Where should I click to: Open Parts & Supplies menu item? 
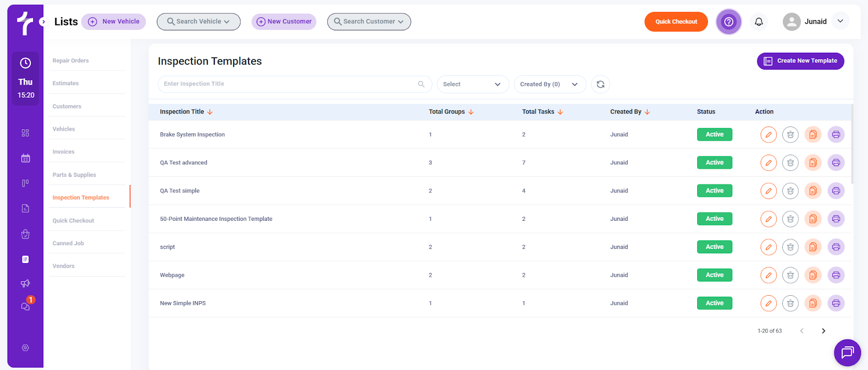tap(74, 175)
